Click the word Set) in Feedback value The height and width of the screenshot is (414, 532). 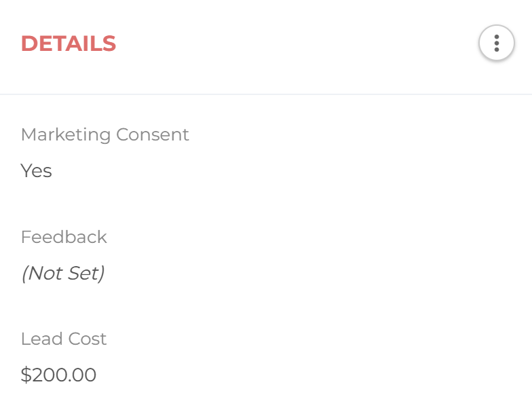(85, 273)
